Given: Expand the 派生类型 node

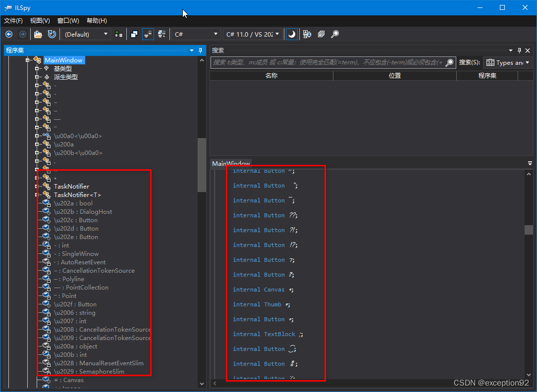Looking at the screenshot, I should click(x=37, y=77).
